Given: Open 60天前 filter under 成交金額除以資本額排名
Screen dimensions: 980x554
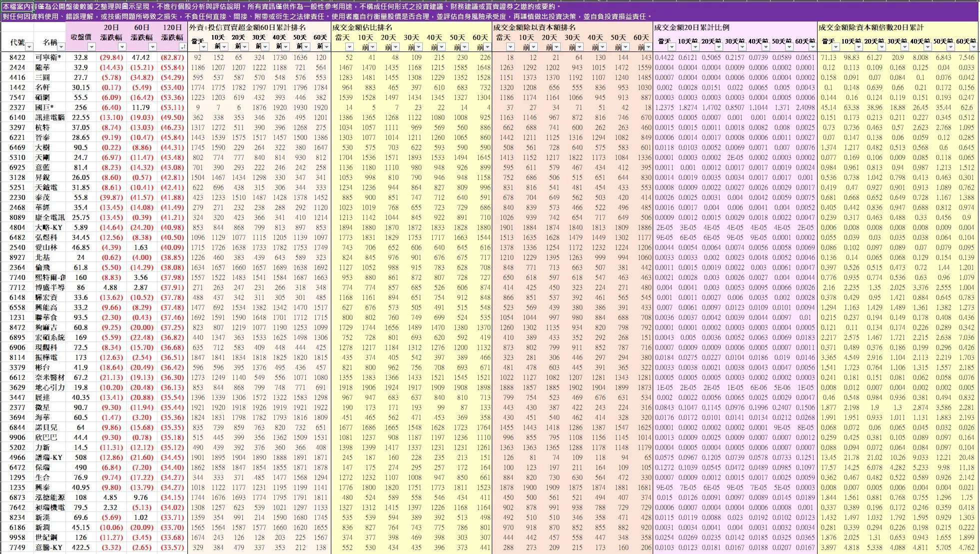Looking at the screenshot, I should click(x=648, y=46).
